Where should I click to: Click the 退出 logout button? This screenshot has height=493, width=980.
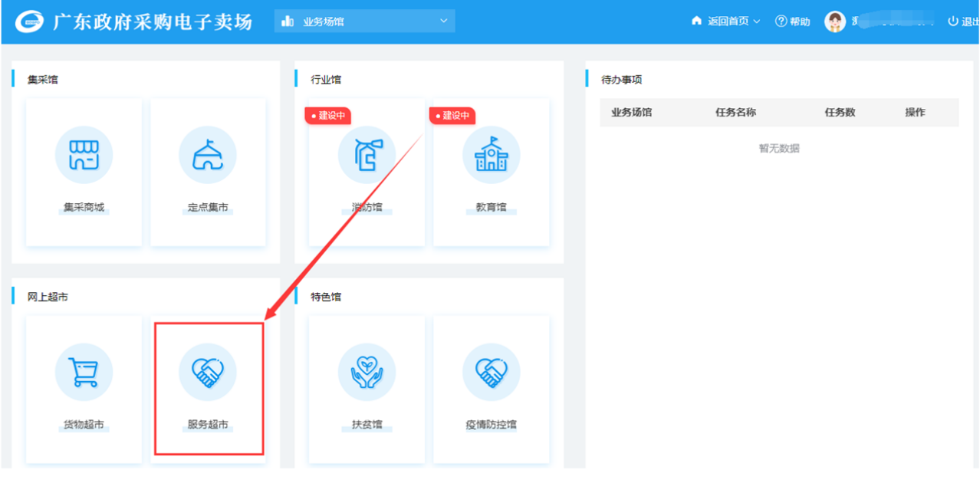[x=963, y=21]
